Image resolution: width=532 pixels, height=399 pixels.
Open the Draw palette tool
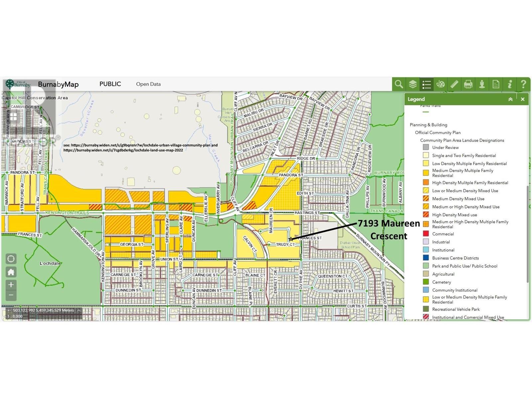441,84
